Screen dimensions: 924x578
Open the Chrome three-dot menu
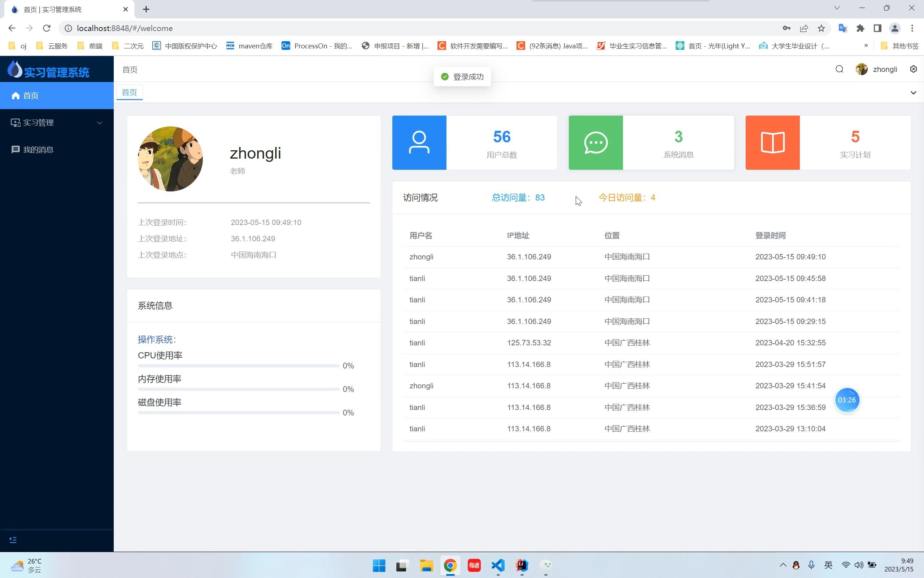(x=912, y=28)
